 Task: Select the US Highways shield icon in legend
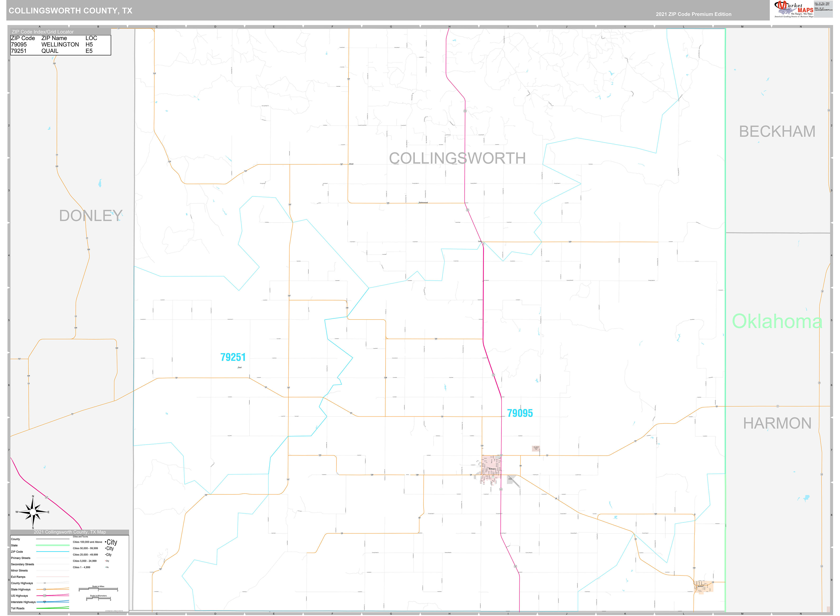45,595
